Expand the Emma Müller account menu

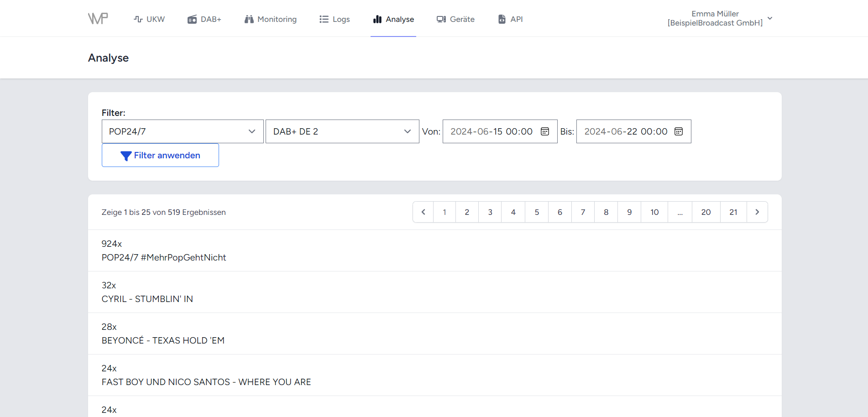pyautogui.click(x=720, y=18)
